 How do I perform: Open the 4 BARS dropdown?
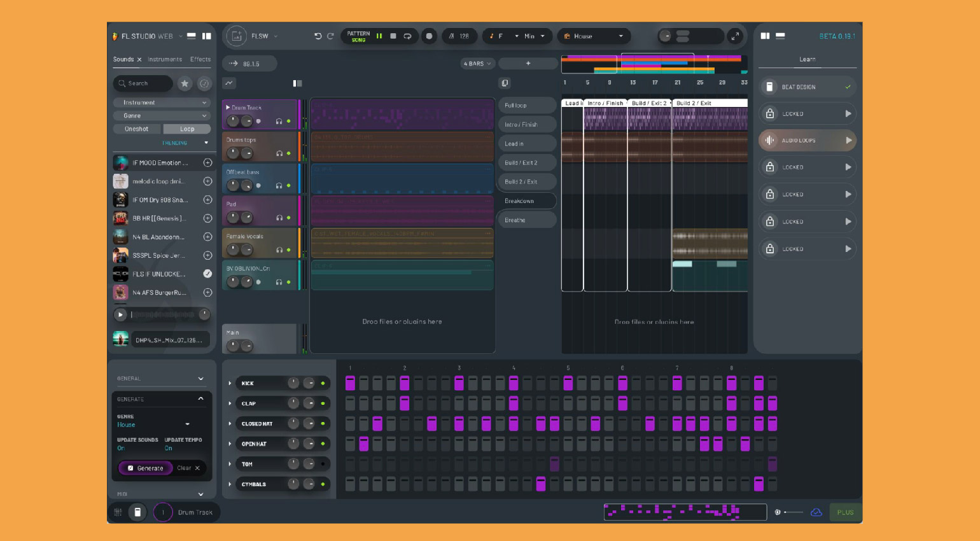(477, 64)
